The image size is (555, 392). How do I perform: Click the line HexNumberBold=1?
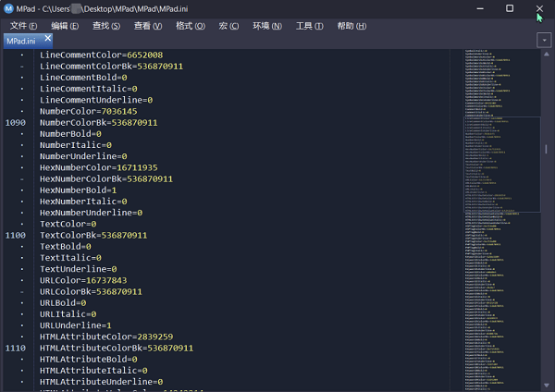click(79, 190)
